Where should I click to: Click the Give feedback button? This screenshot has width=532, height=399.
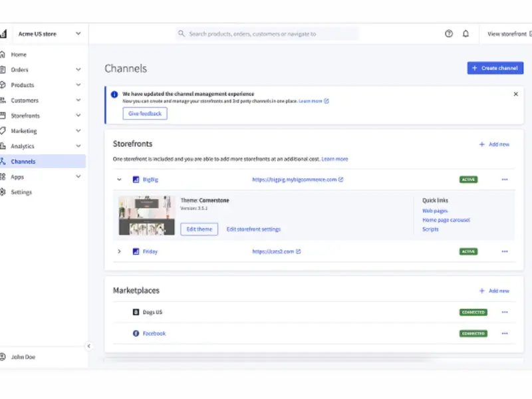145,113
